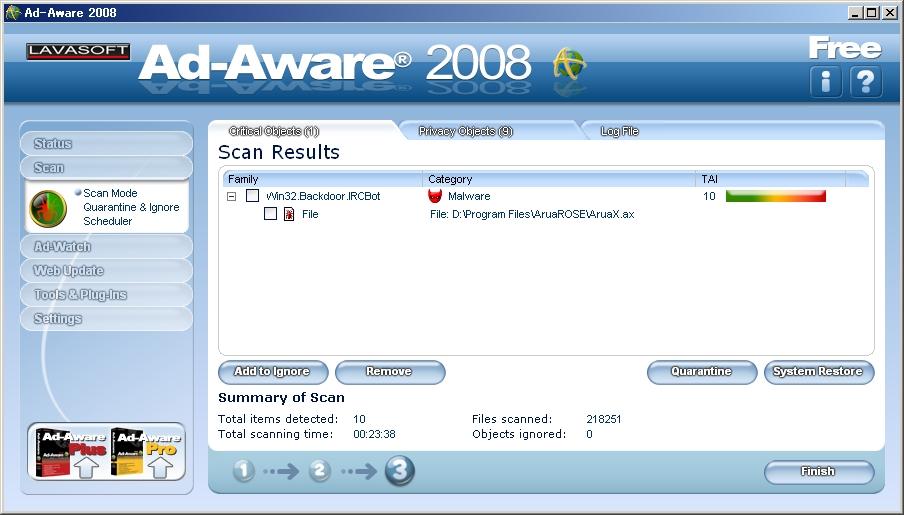Switch to Privacy Objects (9) tab
The width and height of the screenshot is (904, 515).
[466, 131]
